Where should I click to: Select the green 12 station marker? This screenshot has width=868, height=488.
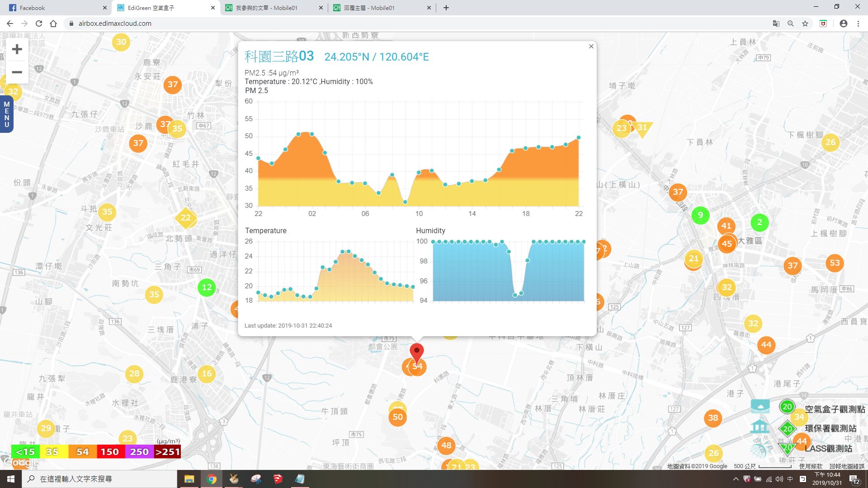tap(207, 287)
